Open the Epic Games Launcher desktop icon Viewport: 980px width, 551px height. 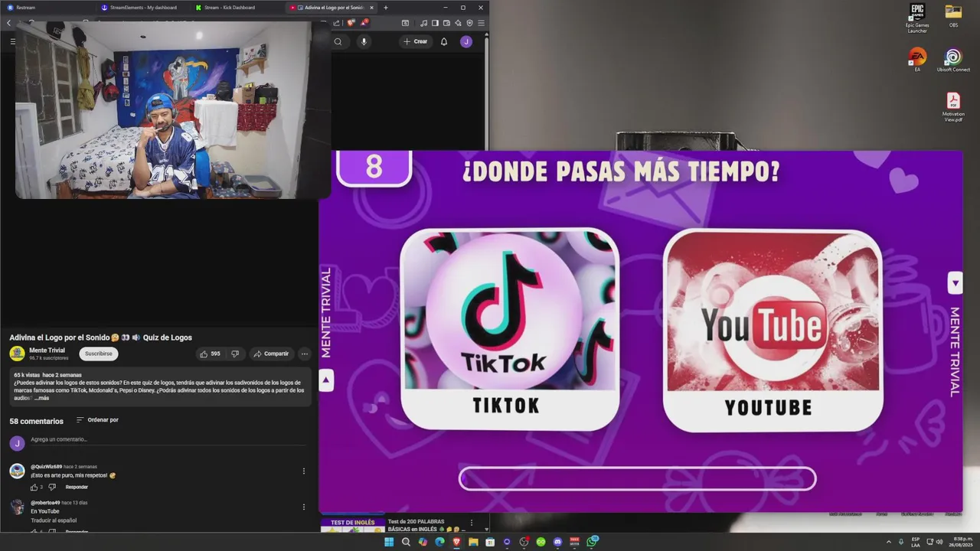pyautogui.click(x=917, y=18)
